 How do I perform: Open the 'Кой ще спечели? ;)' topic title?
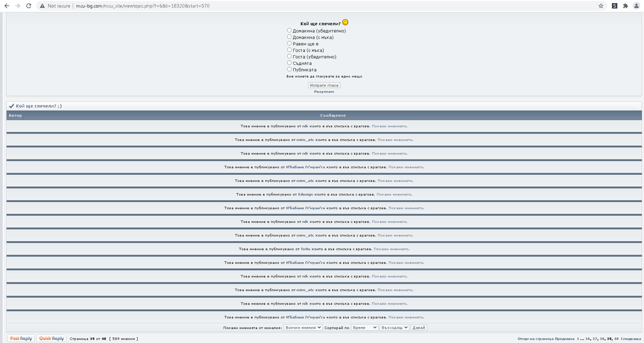pos(39,106)
